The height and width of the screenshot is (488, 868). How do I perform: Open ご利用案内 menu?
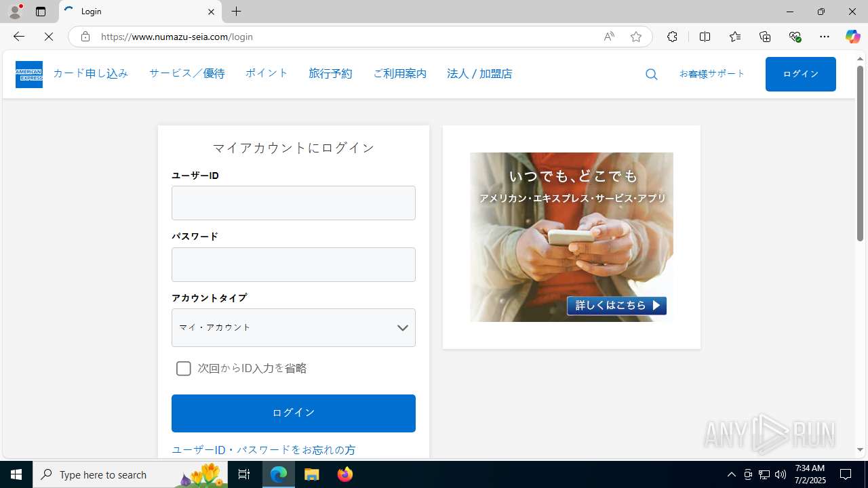click(x=399, y=73)
